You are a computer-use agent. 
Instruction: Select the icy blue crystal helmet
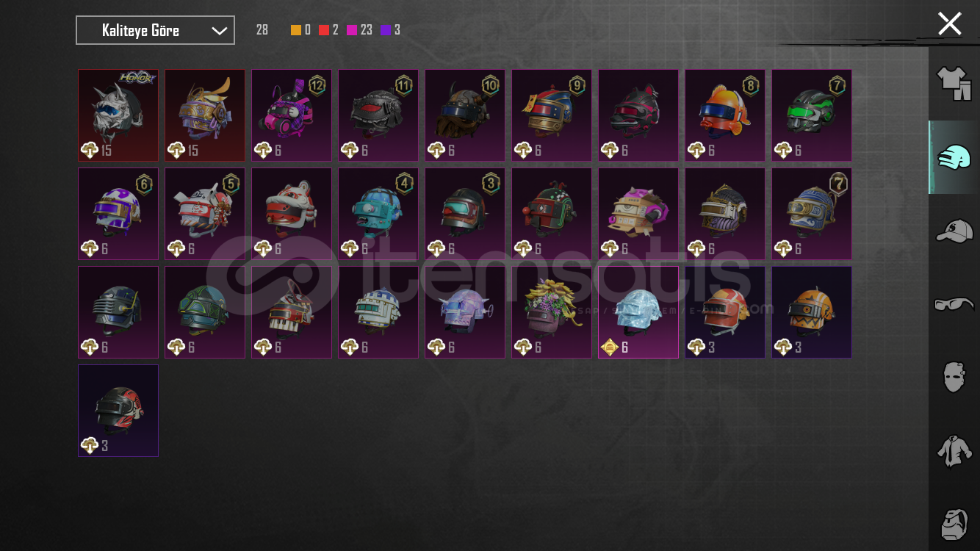(x=638, y=312)
